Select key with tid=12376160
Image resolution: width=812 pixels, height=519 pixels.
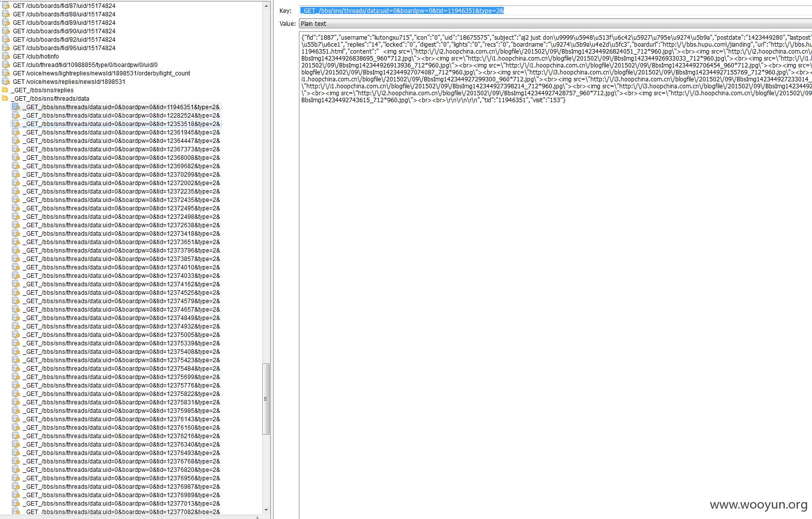121,427
